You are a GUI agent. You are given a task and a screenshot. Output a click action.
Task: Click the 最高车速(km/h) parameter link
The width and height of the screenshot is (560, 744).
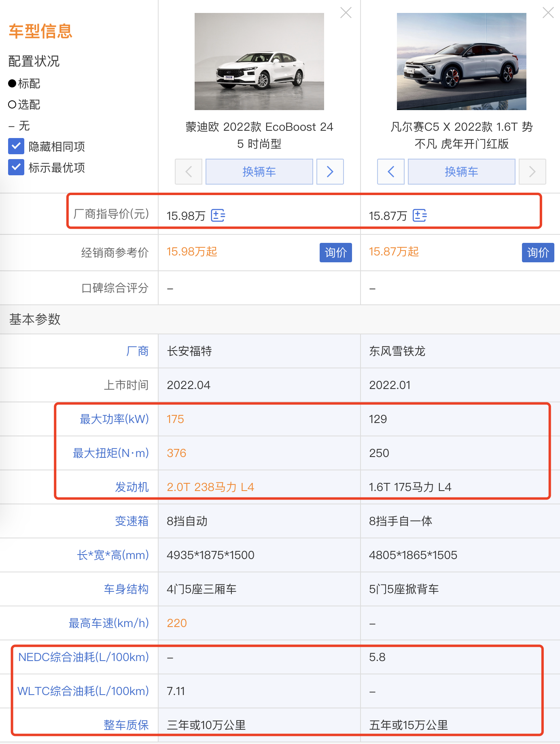(109, 623)
